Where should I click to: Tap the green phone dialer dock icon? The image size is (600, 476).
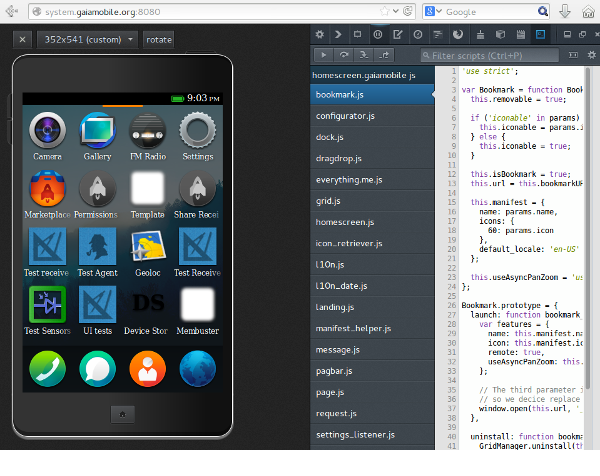[x=47, y=368]
